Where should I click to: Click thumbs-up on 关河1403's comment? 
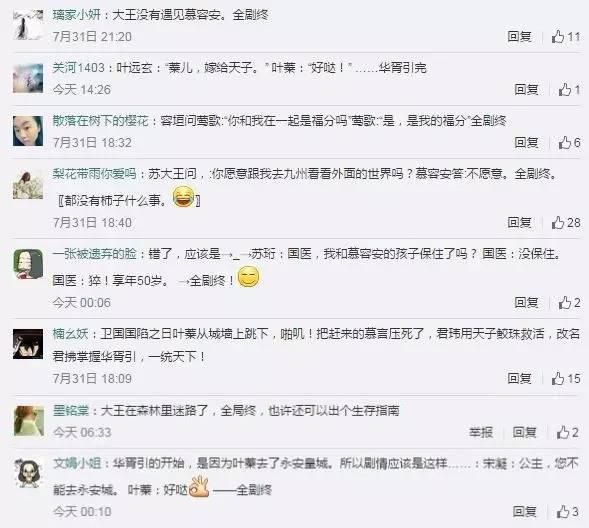coord(569,90)
